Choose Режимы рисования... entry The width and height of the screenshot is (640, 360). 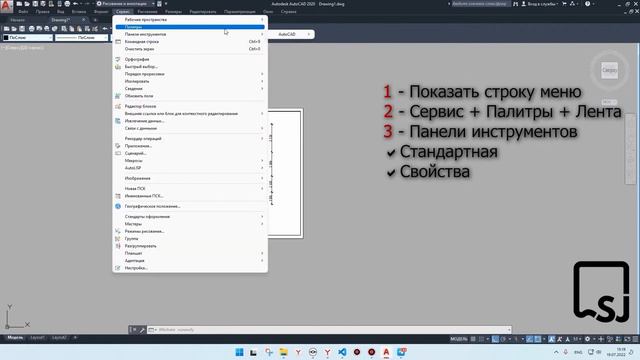coord(190,231)
